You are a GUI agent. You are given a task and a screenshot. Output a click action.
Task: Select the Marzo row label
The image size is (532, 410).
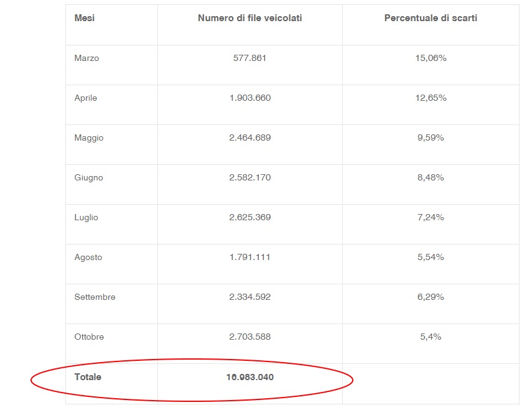pos(86,58)
